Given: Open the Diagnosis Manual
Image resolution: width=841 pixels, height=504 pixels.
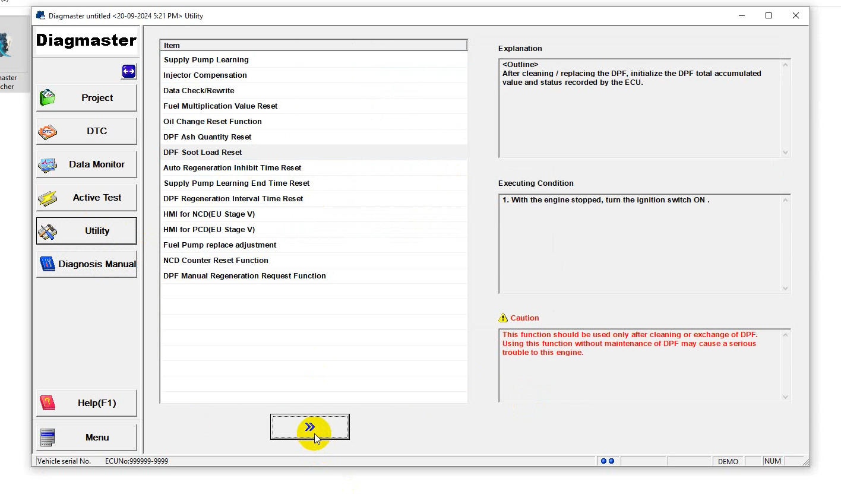Looking at the screenshot, I should pyautogui.click(x=87, y=264).
